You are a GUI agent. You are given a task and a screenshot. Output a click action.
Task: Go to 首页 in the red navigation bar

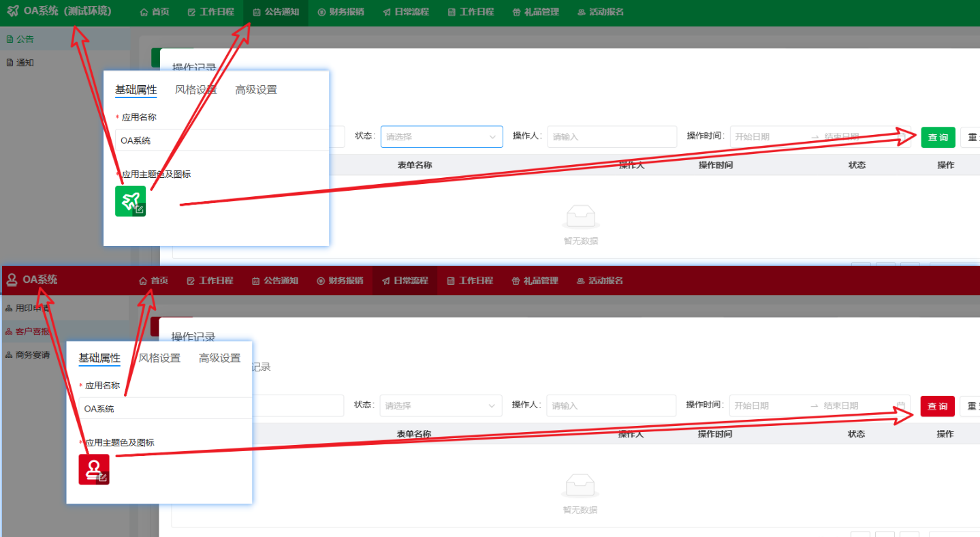[x=153, y=281]
